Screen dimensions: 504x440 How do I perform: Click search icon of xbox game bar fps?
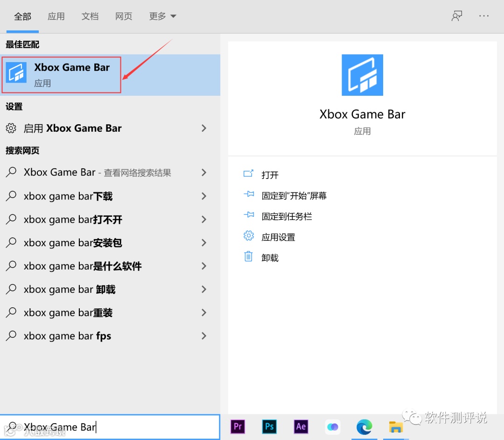(x=11, y=335)
